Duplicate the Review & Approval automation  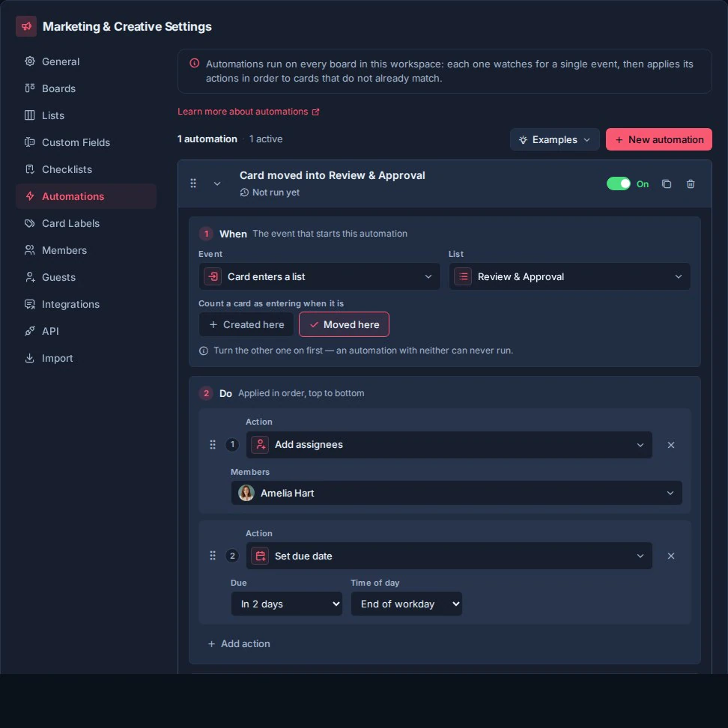(667, 183)
